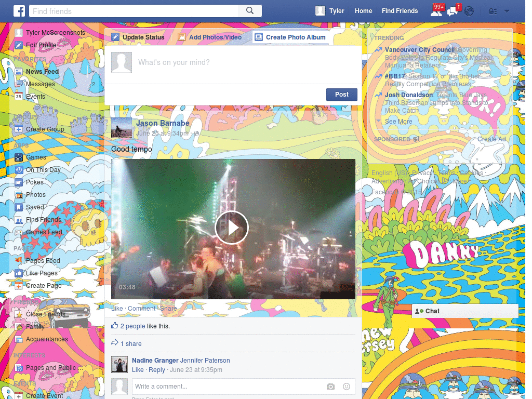Click Jason Barnabe's profile thumbnail
532x399 pixels.
122,128
